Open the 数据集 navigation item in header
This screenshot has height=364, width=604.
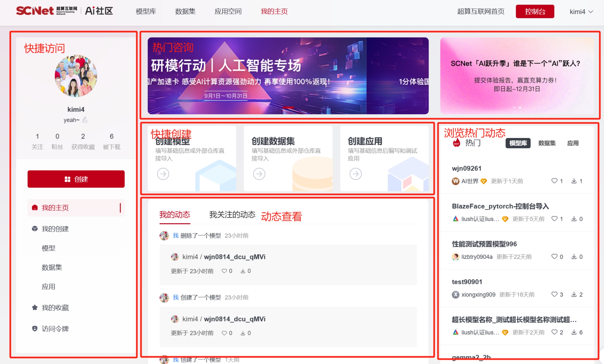(x=185, y=11)
